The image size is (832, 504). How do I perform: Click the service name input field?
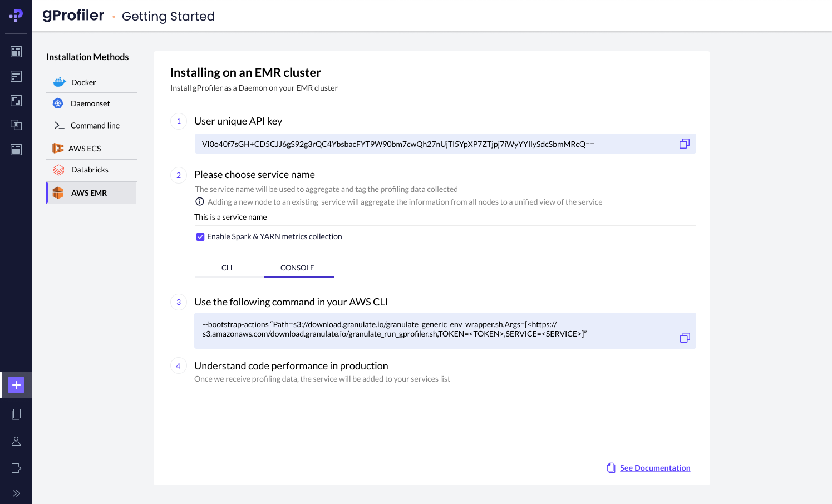pos(444,217)
